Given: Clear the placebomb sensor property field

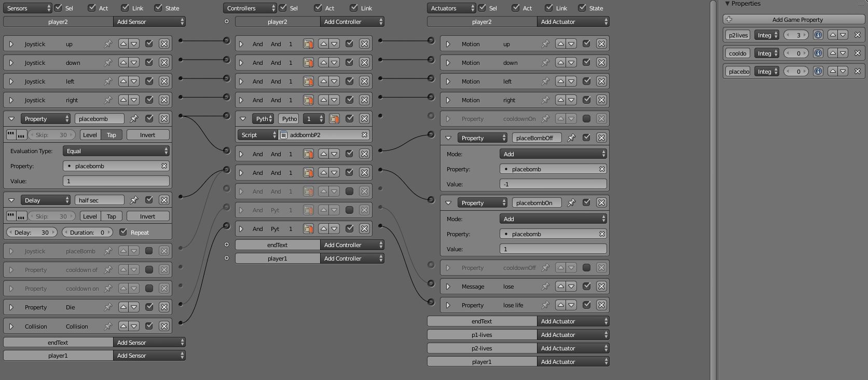Looking at the screenshot, I should 164,166.
